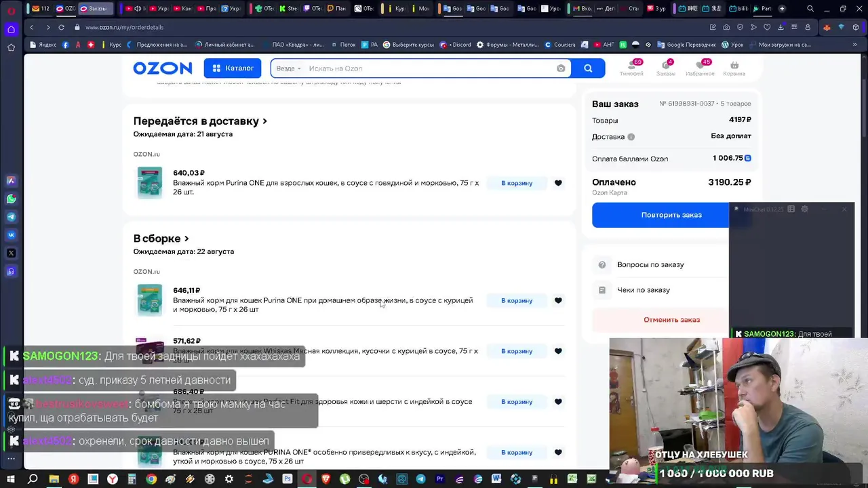Click Повторить заказ button

click(671, 215)
